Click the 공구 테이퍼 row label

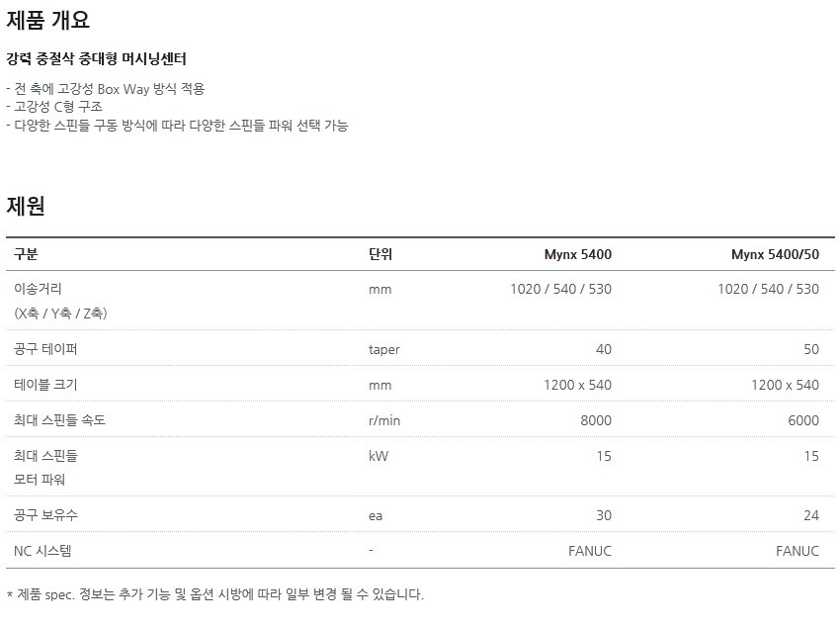coord(45,349)
